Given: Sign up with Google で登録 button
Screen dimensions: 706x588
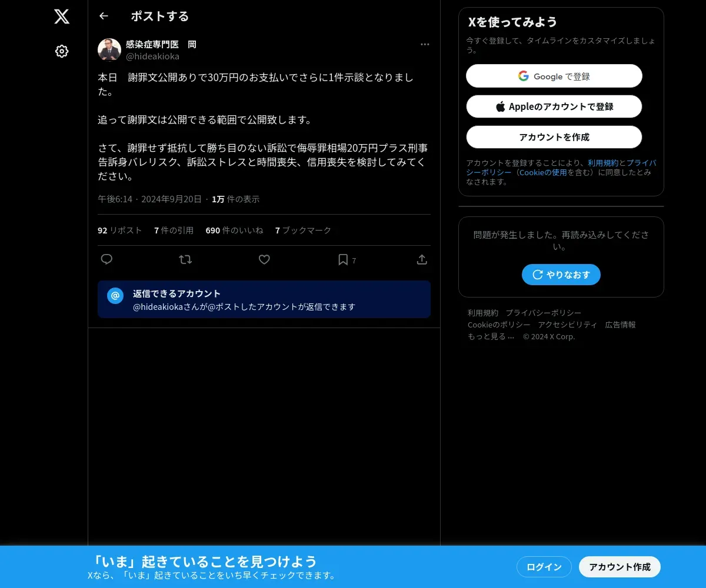Looking at the screenshot, I should (554, 76).
